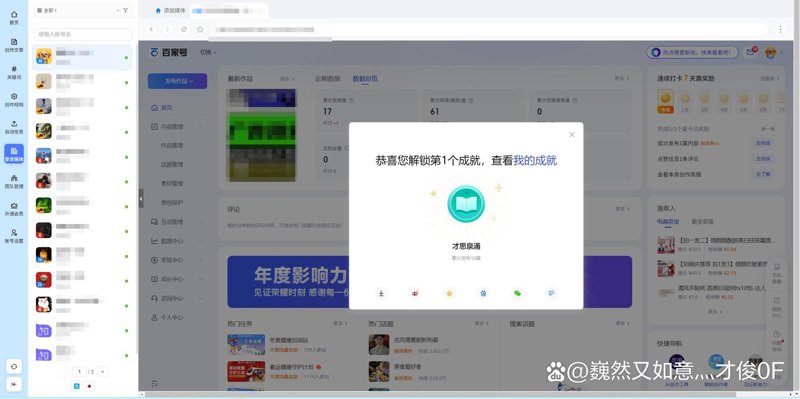Screen dimensions: 800x399
Task: Click the 热点搜索 hot search pill in header
Action: pos(692,52)
